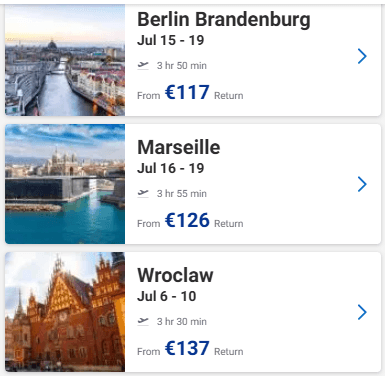Open the Wroclaw town hall photo
The width and height of the screenshot is (385, 376).
click(65, 312)
